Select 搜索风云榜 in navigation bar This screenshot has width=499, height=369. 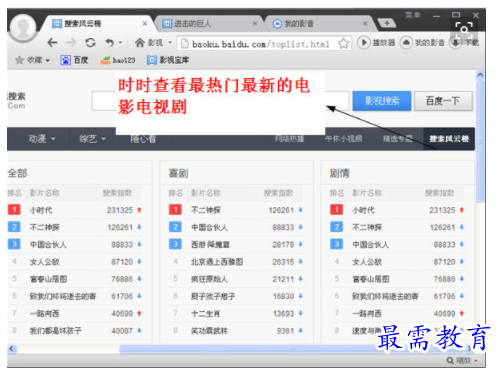[x=449, y=139]
